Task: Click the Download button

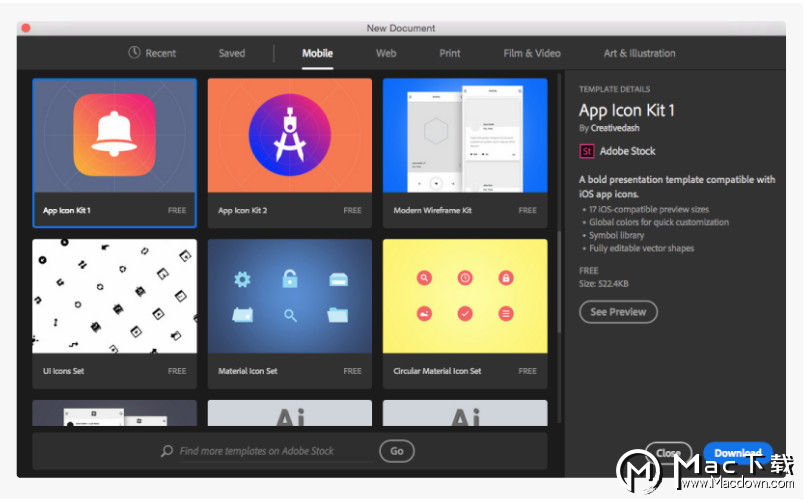Action: pyautogui.click(x=737, y=453)
